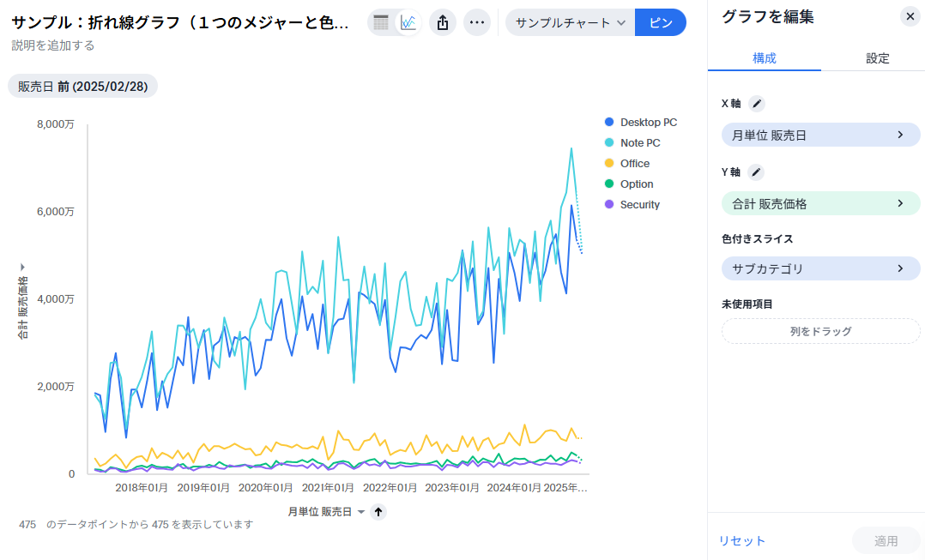Open the more options ellipsis menu
The height and width of the screenshot is (560, 925).
pyautogui.click(x=477, y=22)
